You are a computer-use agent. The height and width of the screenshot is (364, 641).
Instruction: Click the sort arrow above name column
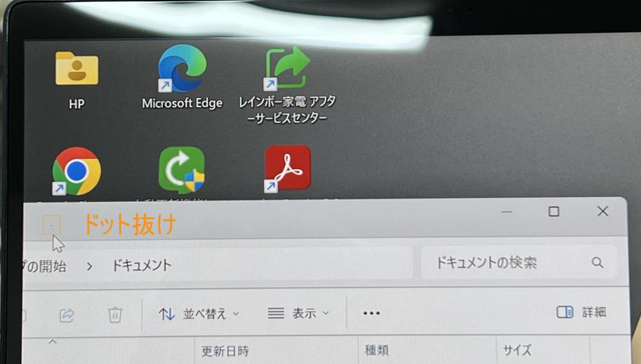(53, 342)
